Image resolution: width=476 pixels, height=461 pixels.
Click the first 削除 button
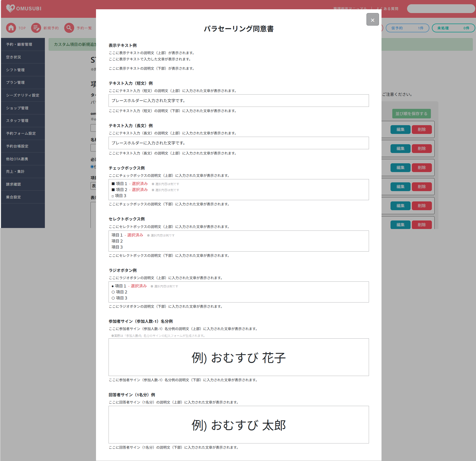(x=422, y=129)
